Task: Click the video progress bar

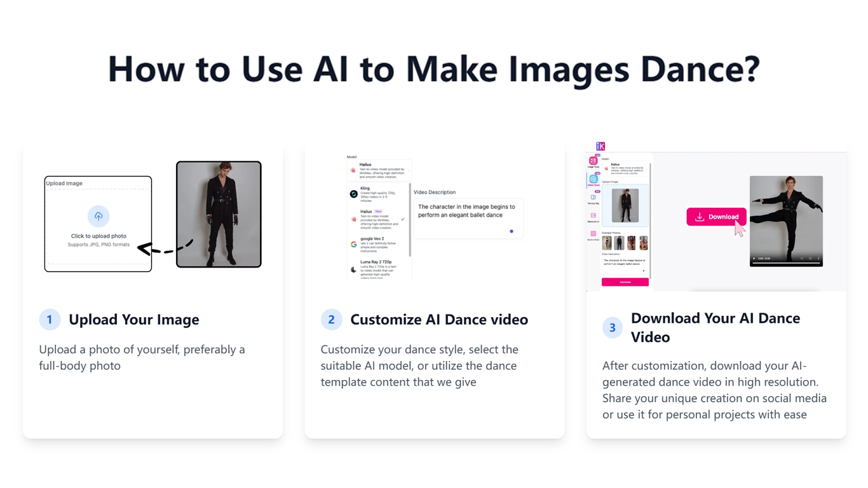Action: click(x=786, y=264)
